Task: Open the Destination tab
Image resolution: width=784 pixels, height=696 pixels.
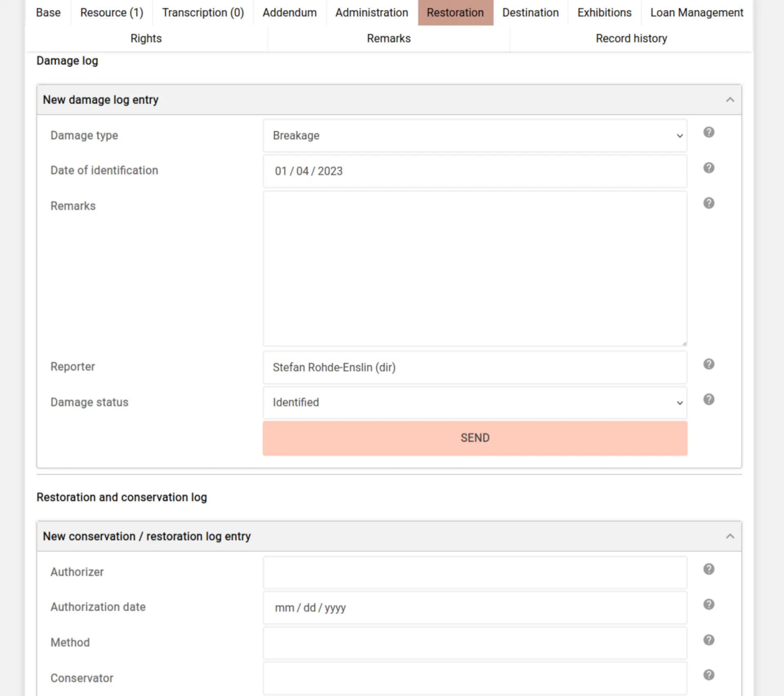Action: point(530,13)
